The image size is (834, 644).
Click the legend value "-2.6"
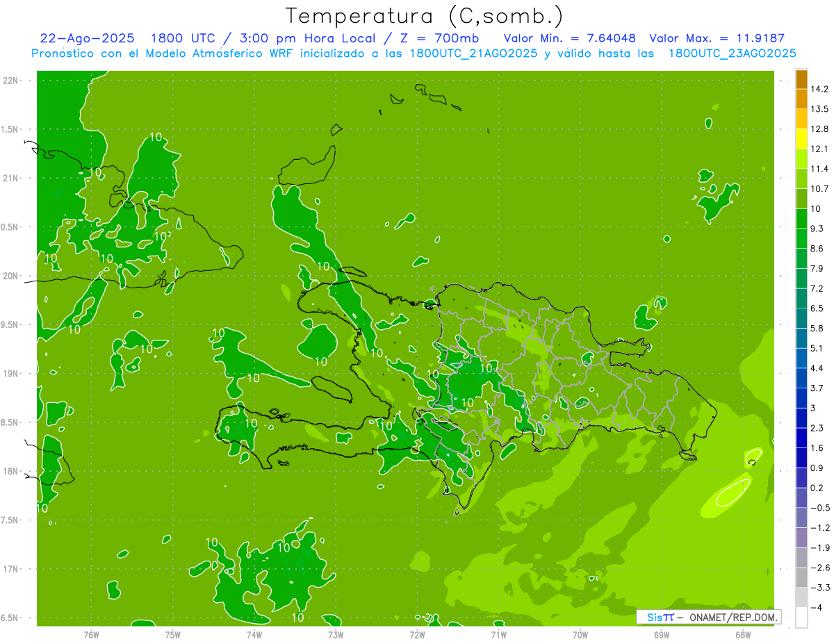click(820, 568)
